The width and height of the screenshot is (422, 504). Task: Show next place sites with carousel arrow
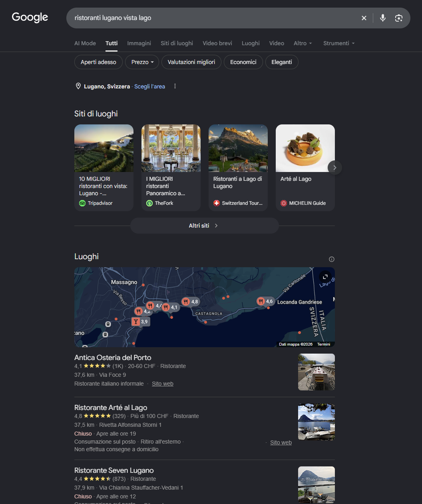335,168
